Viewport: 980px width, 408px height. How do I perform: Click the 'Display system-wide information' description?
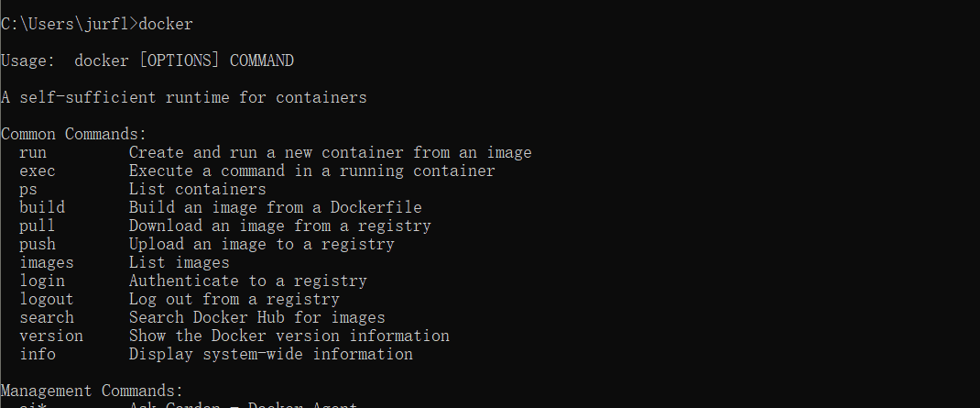(270, 354)
